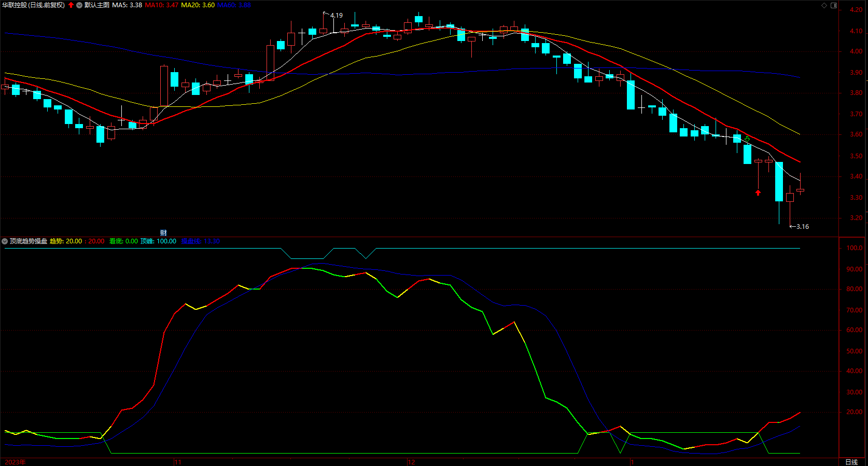Click the 1 month marker on the time axis
Image resolution: width=868 pixels, height=466 pixels.
(x=633, y=462)
